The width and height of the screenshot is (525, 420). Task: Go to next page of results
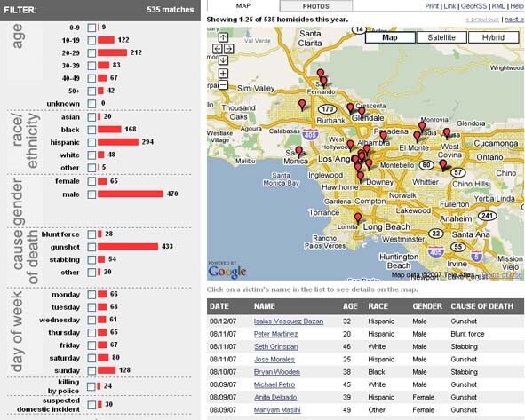click(514, 20)
